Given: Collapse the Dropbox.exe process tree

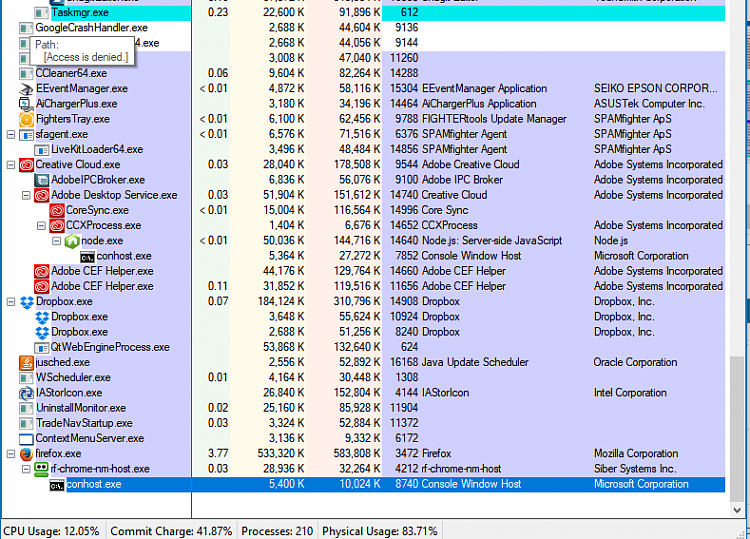Looking at the screenshot, I should 11,301.
